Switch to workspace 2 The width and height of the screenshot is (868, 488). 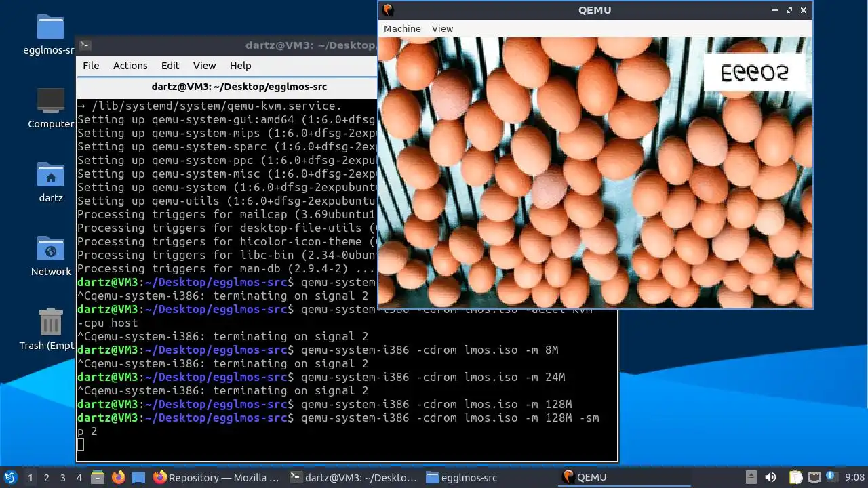(x=46, y=477)
